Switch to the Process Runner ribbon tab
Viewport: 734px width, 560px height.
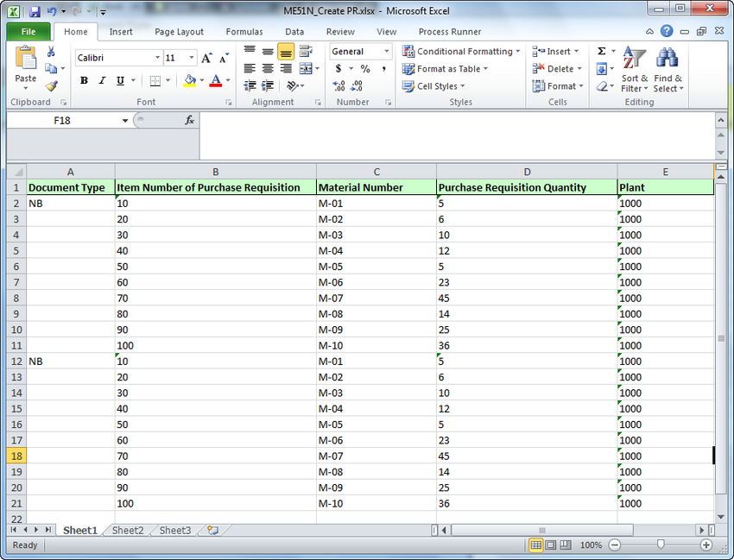tap(450, 32)
